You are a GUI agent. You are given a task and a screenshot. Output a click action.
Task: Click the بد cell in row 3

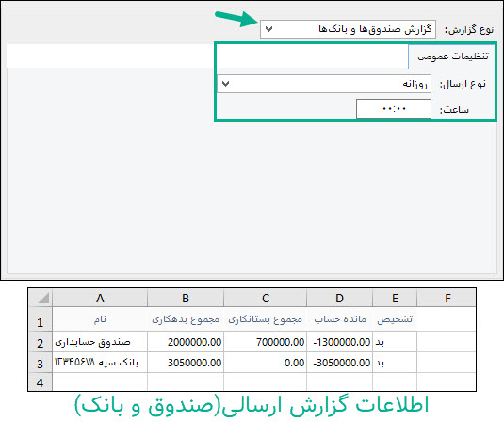pos(395,363)
